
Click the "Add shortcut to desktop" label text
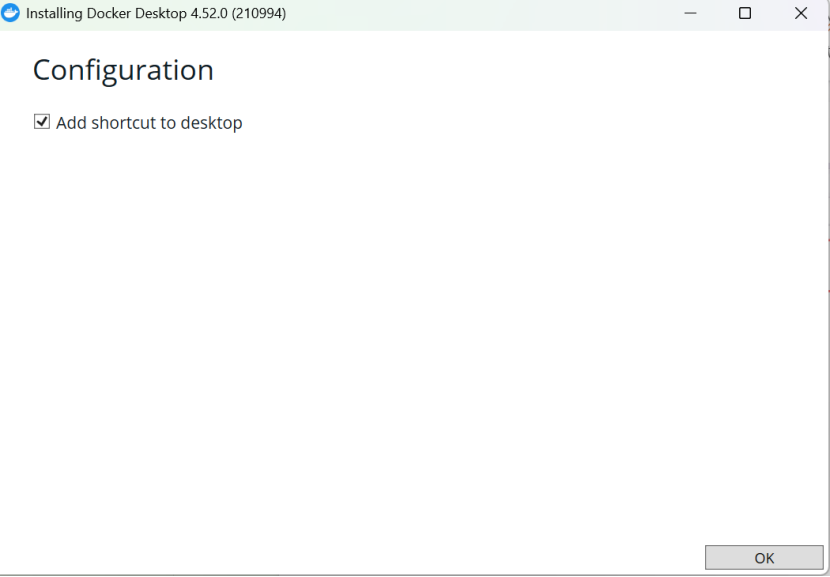(x=149, y=123)
